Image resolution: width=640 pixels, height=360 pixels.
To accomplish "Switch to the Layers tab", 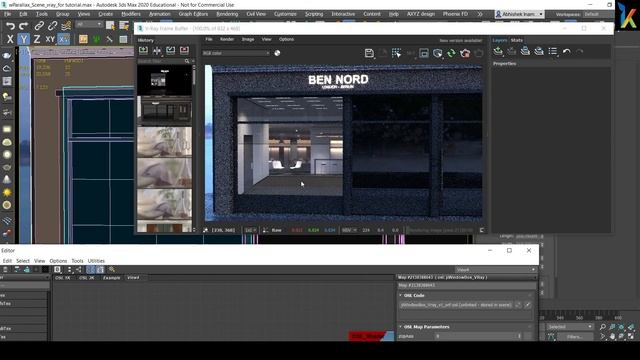I will tap(500, 40).
